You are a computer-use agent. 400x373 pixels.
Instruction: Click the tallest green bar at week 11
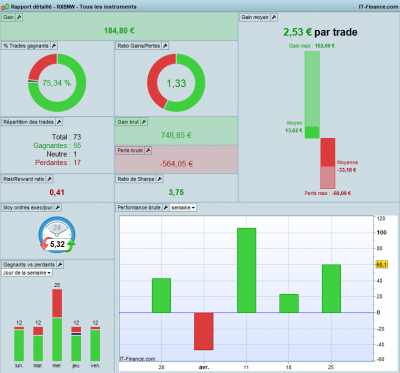click(247, 270)
